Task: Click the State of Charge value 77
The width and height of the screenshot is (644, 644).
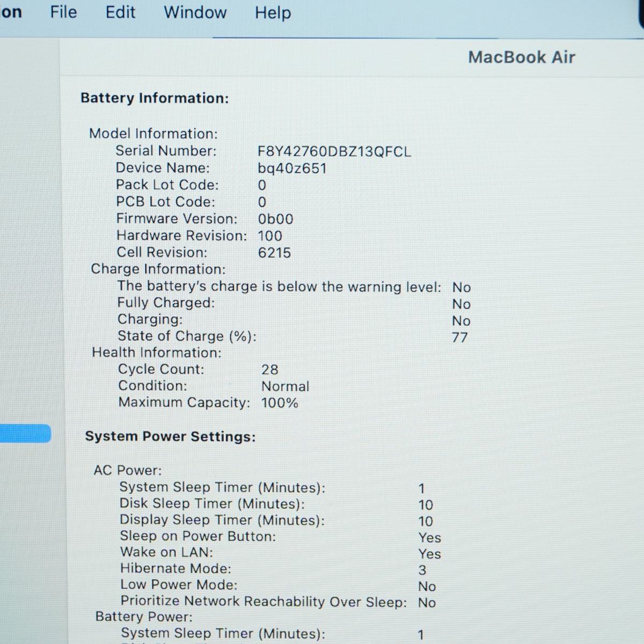Action: point(460,338)
